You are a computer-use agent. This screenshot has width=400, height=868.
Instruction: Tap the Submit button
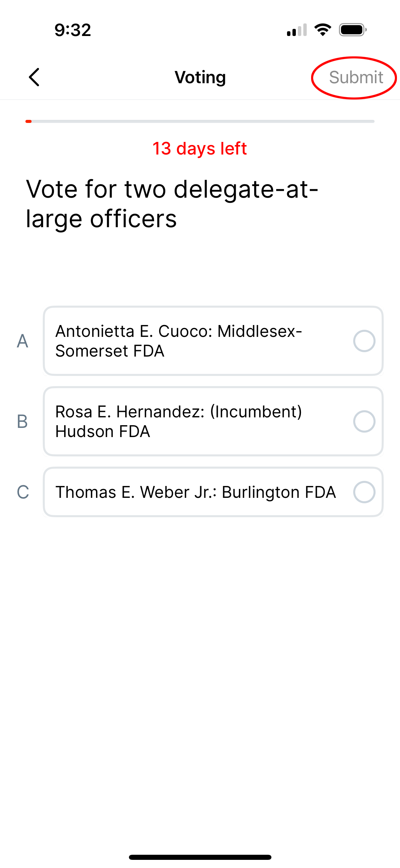pyautogui.click(x=356, y=77)
